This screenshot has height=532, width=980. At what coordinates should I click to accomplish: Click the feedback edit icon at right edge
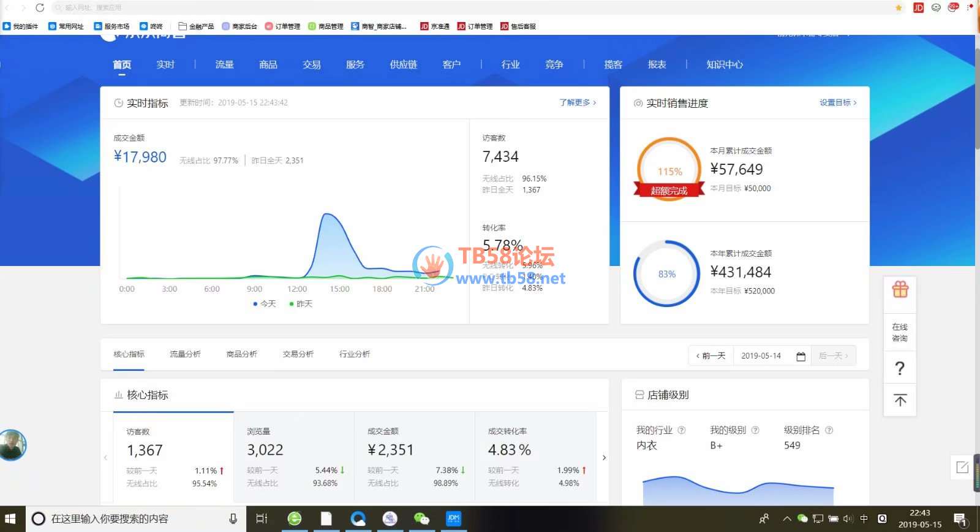[x=962, y=468]
